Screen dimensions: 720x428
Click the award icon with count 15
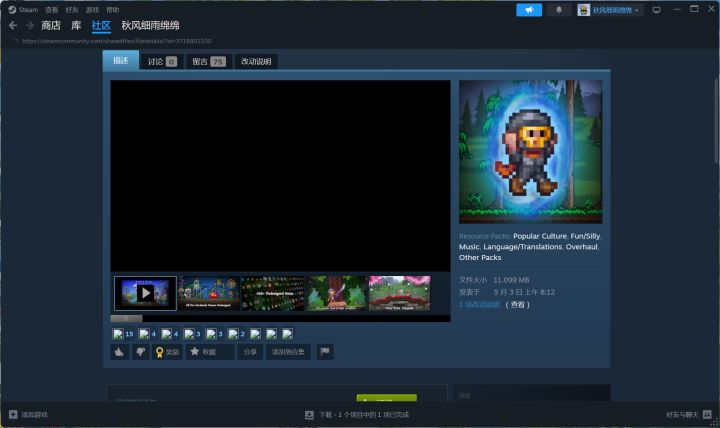123,334
